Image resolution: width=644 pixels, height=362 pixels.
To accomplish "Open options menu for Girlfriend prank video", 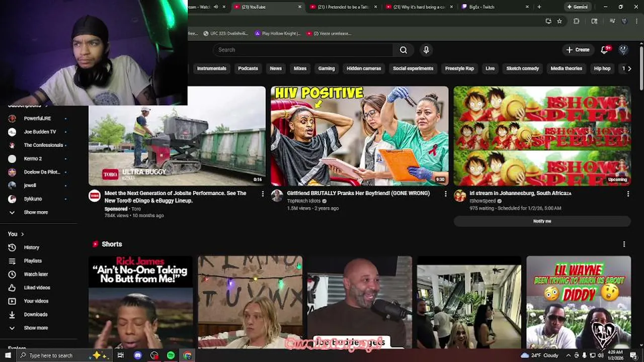I will pyautogui.click(x=445, y=194).
